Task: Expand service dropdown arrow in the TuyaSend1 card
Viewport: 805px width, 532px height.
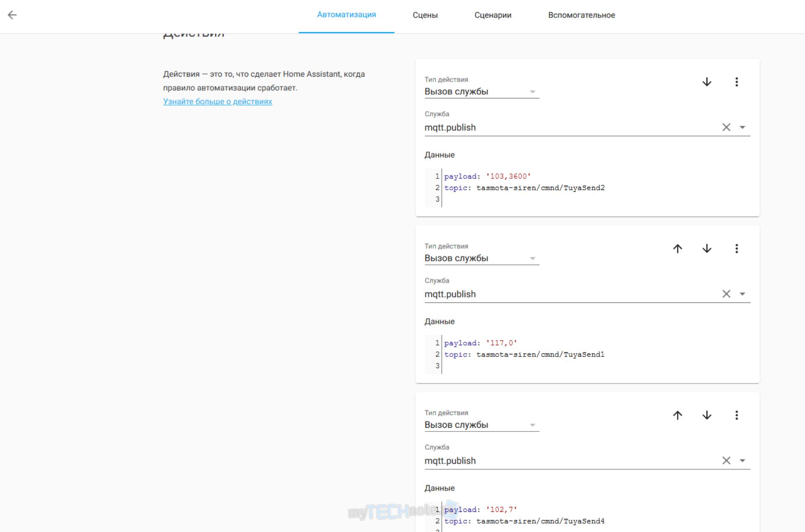Action: tap(743, 294)
